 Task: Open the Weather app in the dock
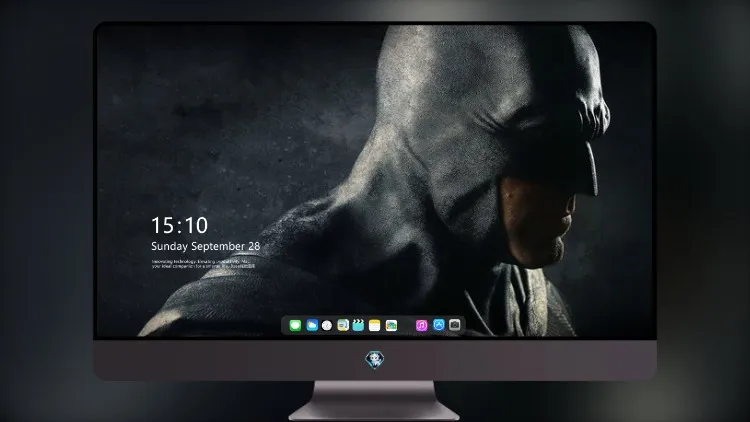[312, 325]
